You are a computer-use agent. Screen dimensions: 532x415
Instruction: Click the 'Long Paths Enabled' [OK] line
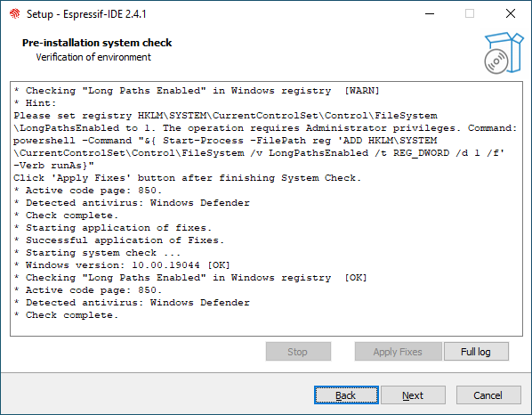click(x=190, y=278)
